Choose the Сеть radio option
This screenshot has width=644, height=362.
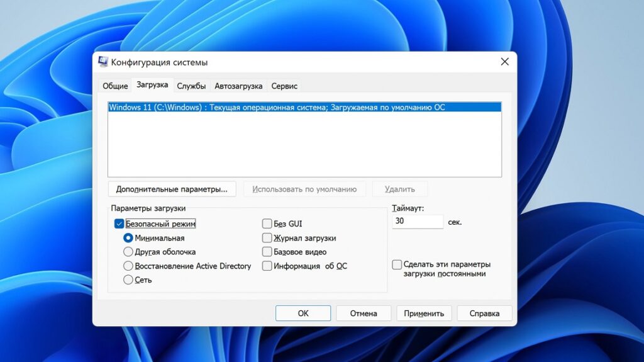point(128,280)
